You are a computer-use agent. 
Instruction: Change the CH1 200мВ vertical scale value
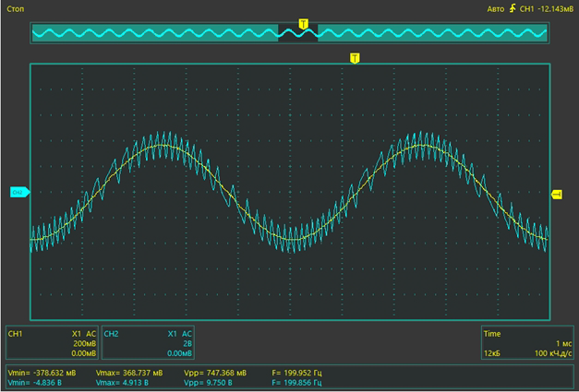point(84,342)
